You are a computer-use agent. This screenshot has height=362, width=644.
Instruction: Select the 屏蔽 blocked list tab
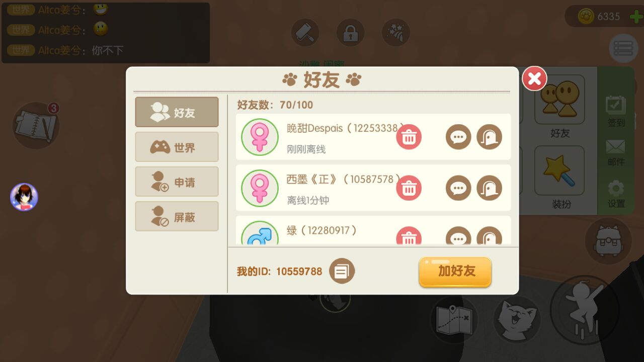(x=177, y=216)
